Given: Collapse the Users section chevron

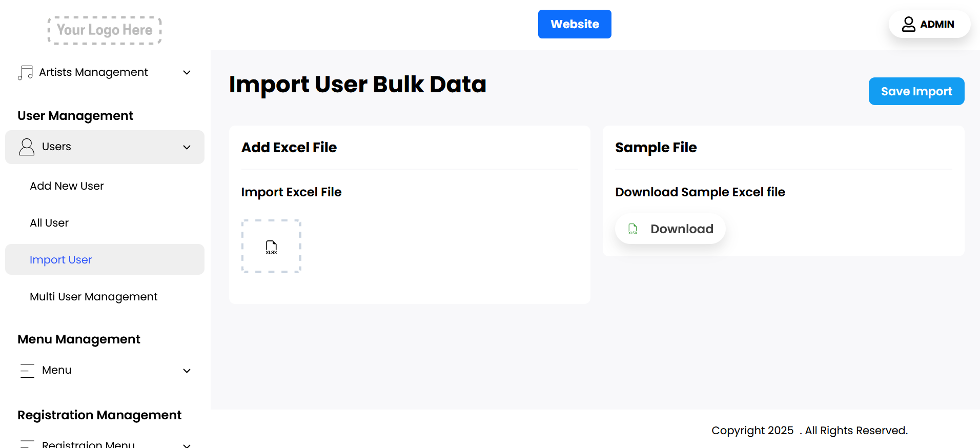Looking at the screenshot, I should tap(187, 148).
